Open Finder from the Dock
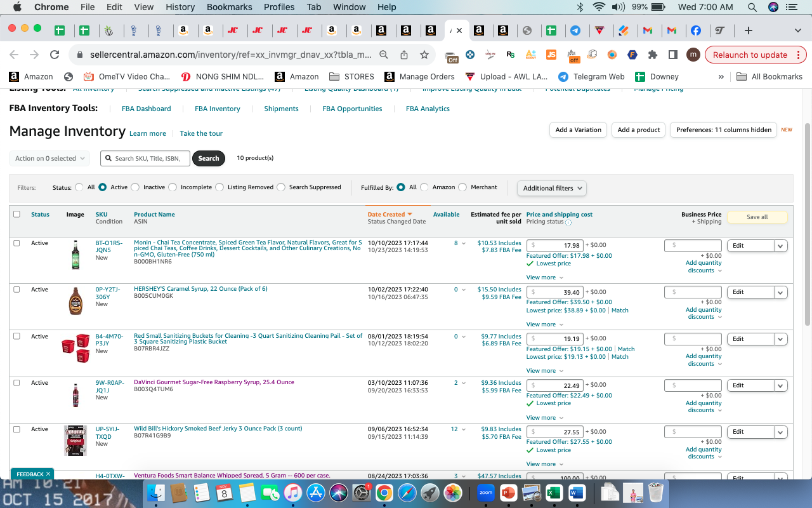 [157, 492]
